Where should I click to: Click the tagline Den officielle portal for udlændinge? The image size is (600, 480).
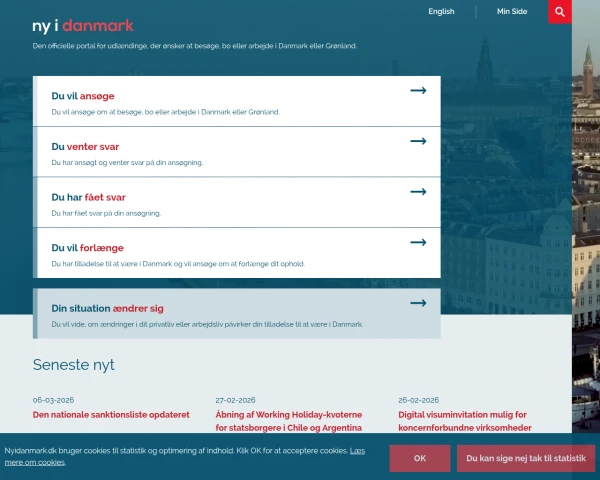coord(195,46)
